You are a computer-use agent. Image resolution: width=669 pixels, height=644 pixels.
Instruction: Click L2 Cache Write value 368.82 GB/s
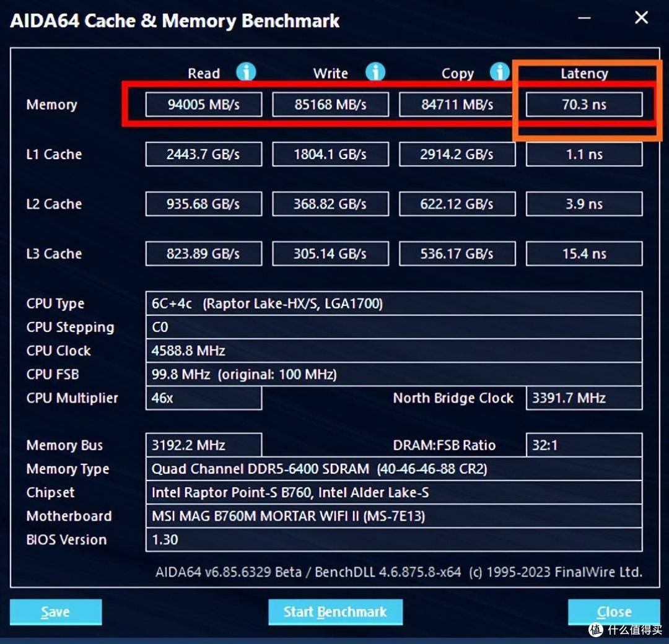point(330,204)
